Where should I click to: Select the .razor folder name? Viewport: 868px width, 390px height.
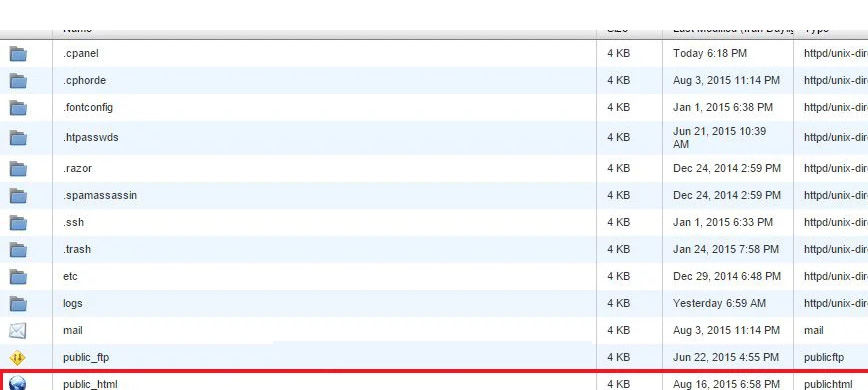click(x=77, y=168)
